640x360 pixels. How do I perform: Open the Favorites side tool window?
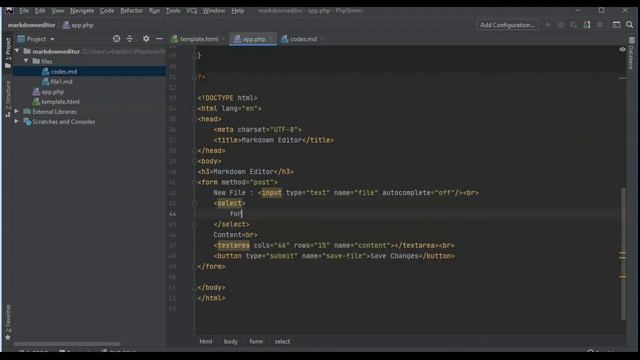8,322
